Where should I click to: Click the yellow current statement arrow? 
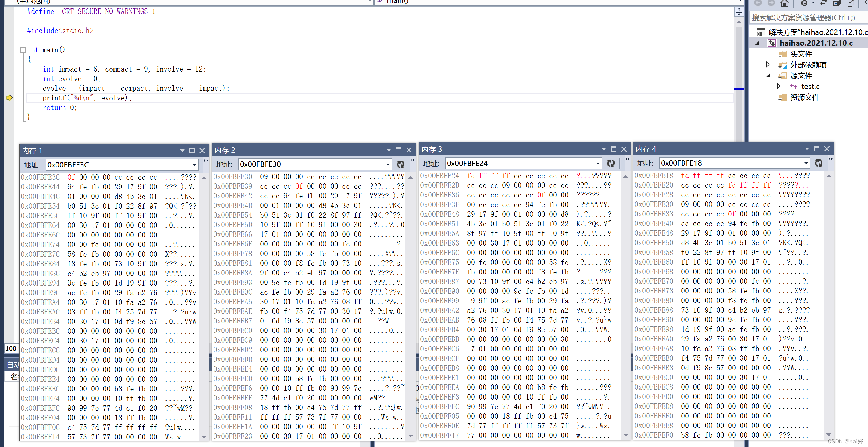point(9,98)
